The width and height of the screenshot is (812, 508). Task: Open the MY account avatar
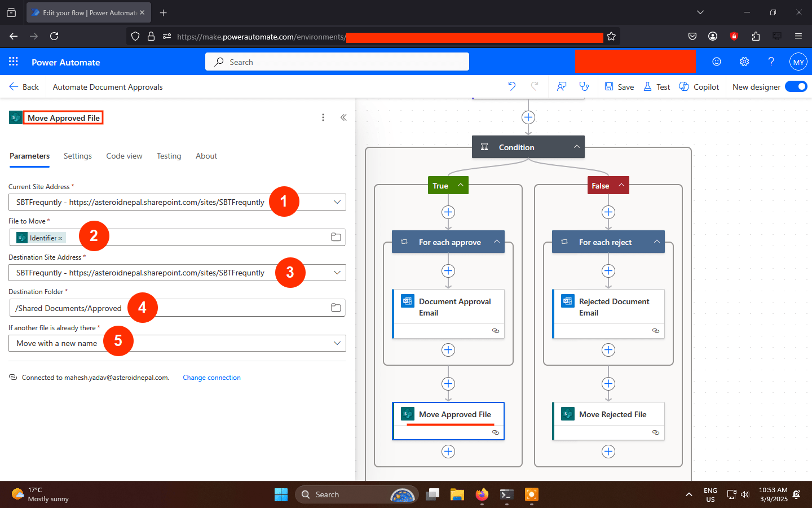click(798, 62)
